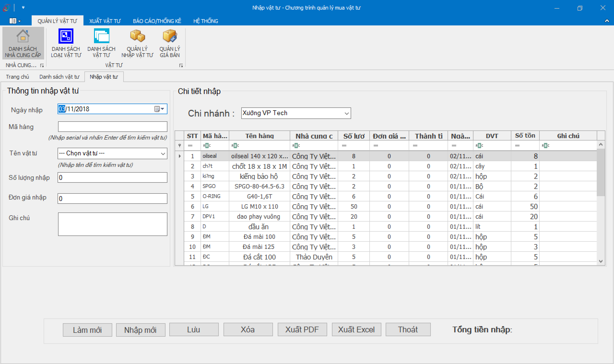Switch to Danh sách vật tư tab
Image resolution: width=614 pixels, height=364 pixels.
coord(59,77)
